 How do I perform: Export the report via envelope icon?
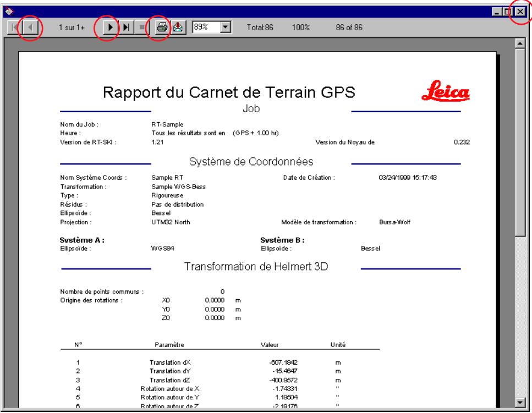click(x=178, y=27)
